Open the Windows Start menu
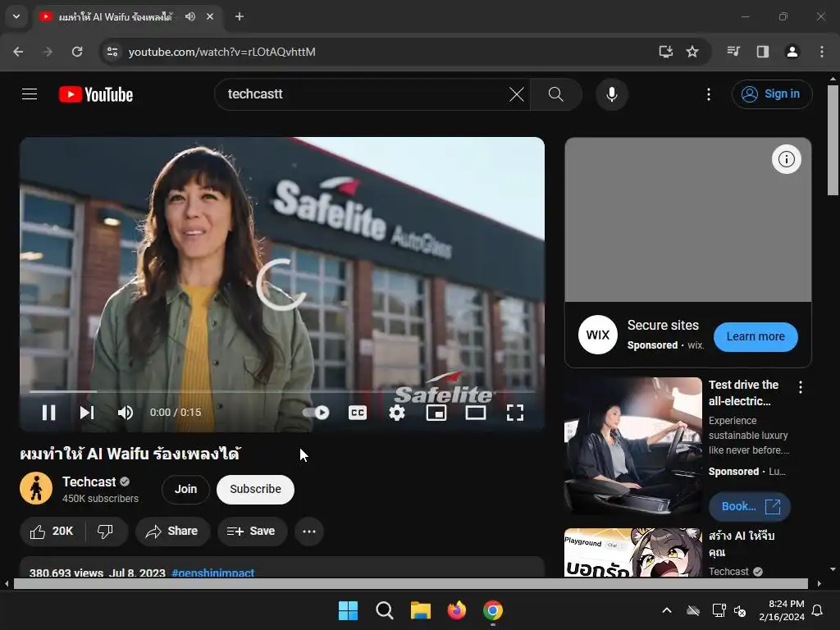Viewport: 840px width, 630px height. 348,610
